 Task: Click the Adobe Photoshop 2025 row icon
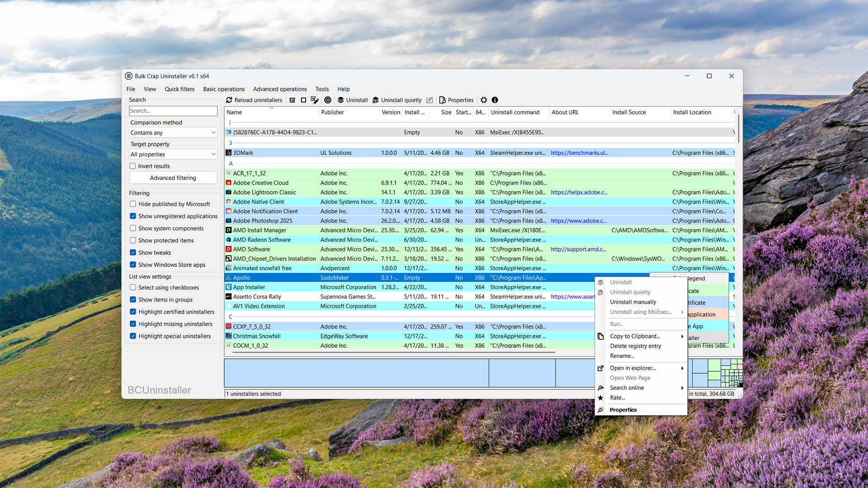[x=229, y=221]
